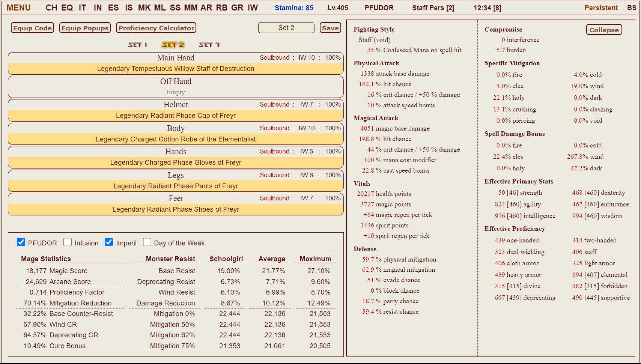Open the MENU link
The image size is (641, 364).
tap(19, 8)
